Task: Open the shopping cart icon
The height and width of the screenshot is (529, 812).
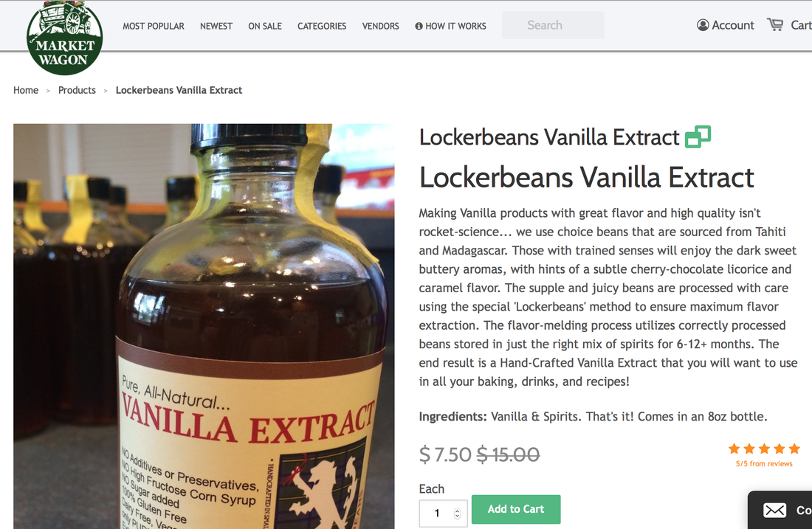Action: point(775,24)
